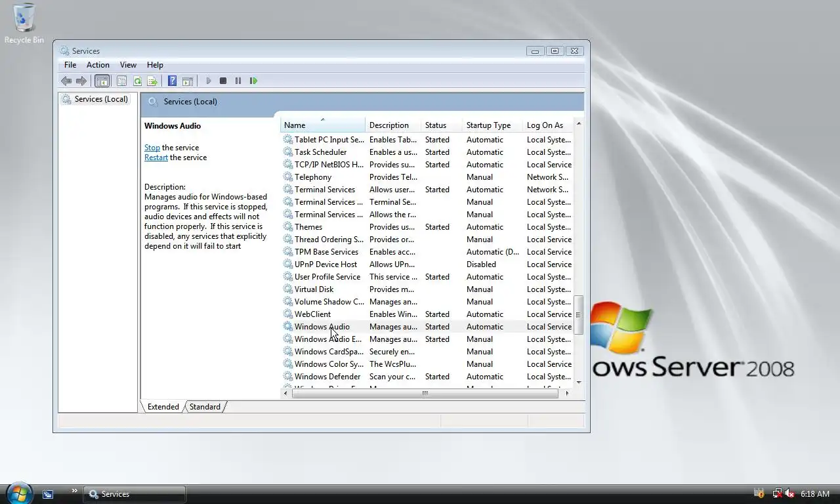The image size is (840, 504).
Task: Select the Virtual Disk service
Action: coord(314,289)
